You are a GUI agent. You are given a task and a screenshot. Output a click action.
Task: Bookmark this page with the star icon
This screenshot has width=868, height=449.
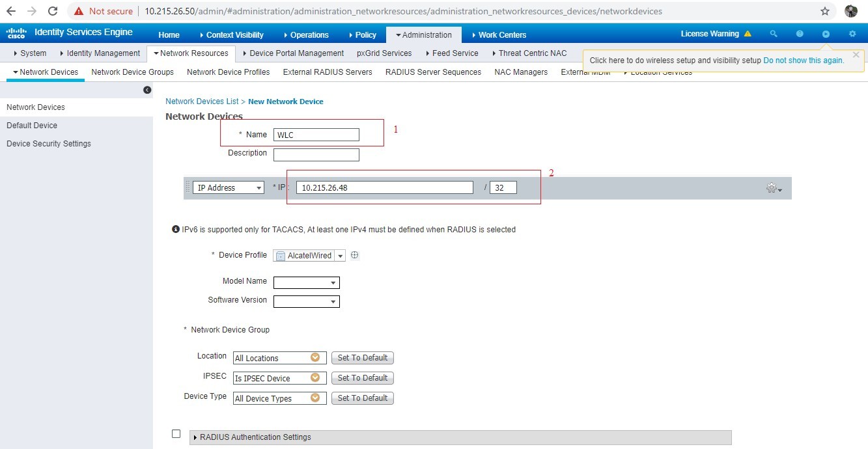[x=825, y=11]
